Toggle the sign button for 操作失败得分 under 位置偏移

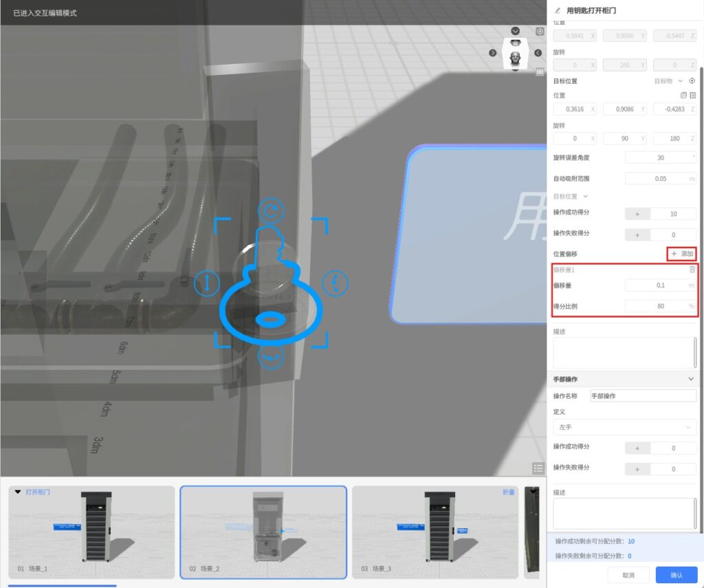[x=637, y=235]
